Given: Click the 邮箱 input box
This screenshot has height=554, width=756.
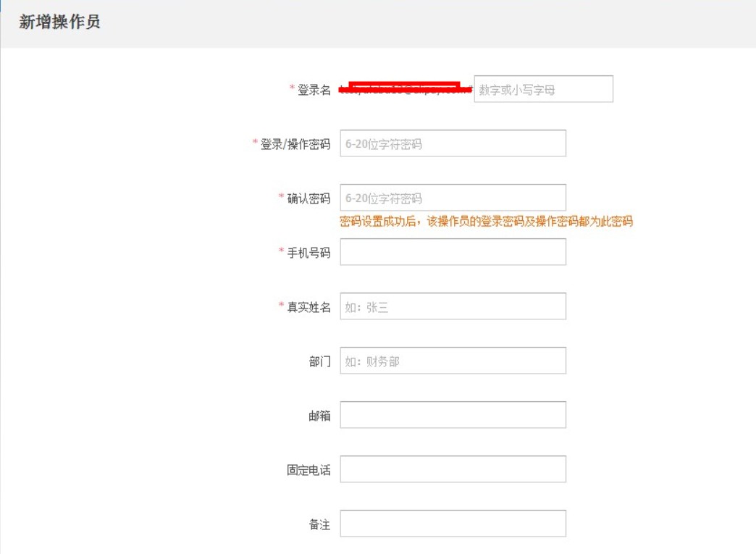Looking at the screenshot, I should click(453, 415).
